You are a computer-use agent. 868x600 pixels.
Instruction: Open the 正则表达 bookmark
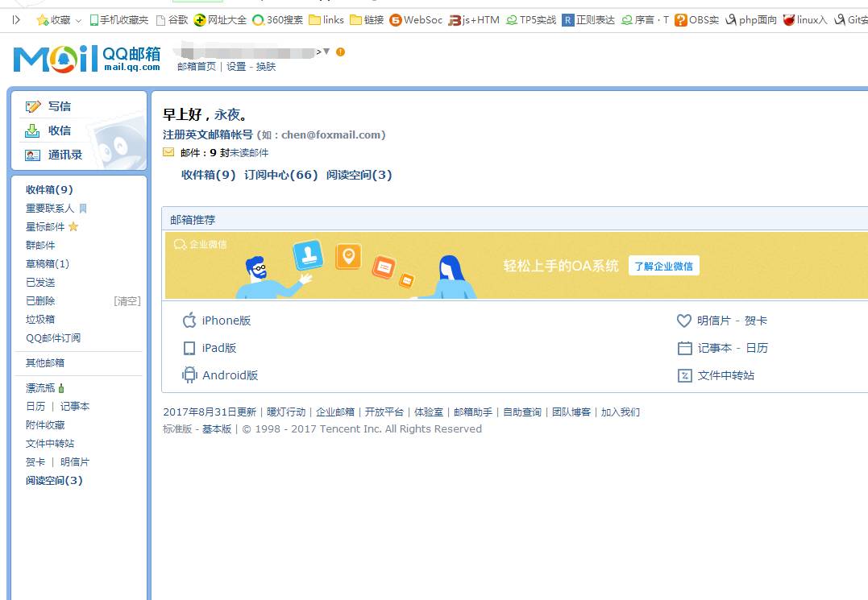[x=588, y=20]
